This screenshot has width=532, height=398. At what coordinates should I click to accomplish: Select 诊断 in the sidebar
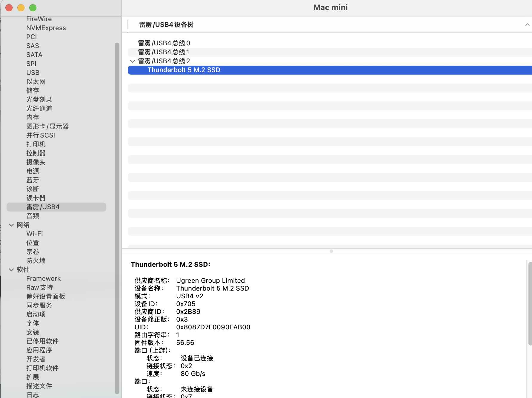[33, 189]
